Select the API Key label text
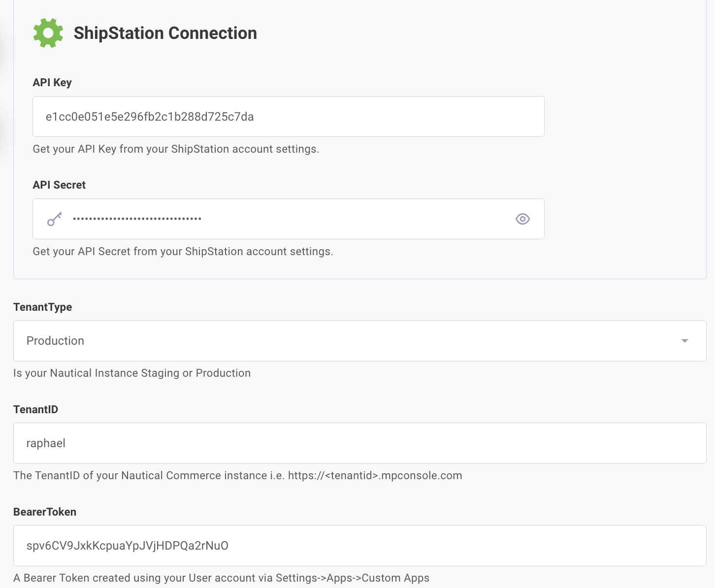 52,82
